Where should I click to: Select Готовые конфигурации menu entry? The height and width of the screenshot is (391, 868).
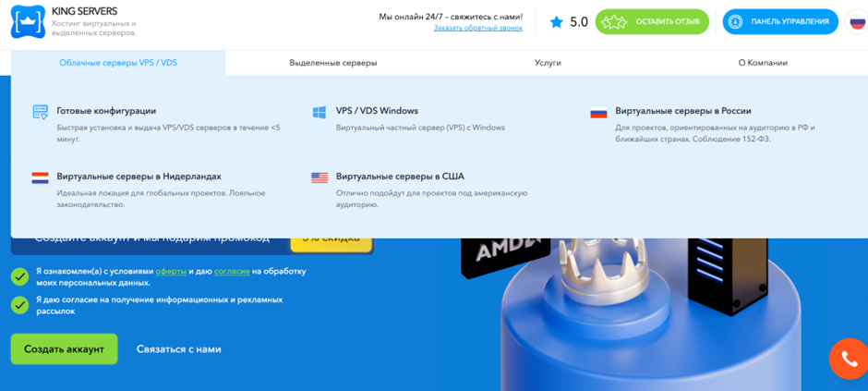click(x=106, y=111)
